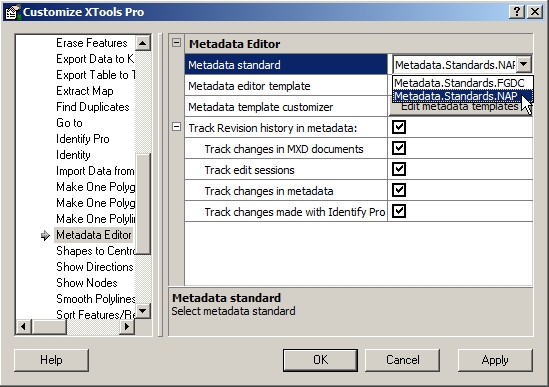Click the arrow marker beside Metadata Editor
This screenshot has width=549, height=387.
pos(45,235)
